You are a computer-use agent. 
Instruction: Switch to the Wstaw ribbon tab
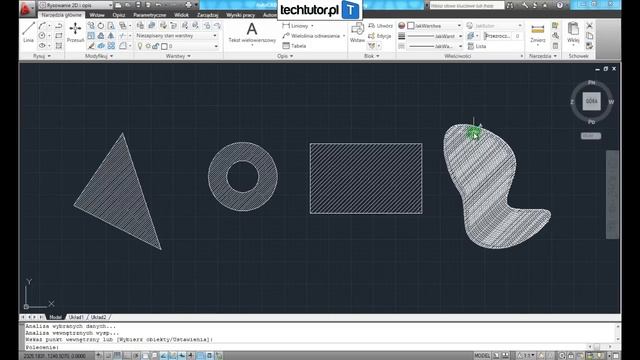97,15
